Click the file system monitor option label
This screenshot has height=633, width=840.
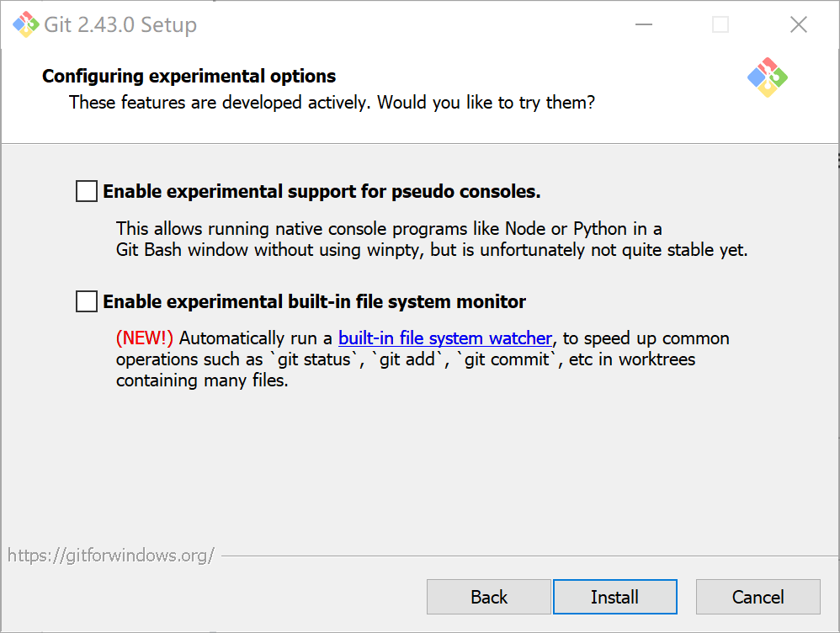[314, 301]
